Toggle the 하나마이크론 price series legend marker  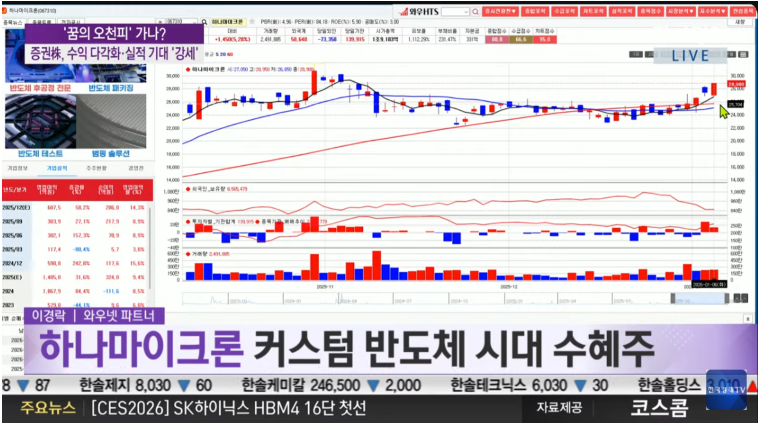187,69
